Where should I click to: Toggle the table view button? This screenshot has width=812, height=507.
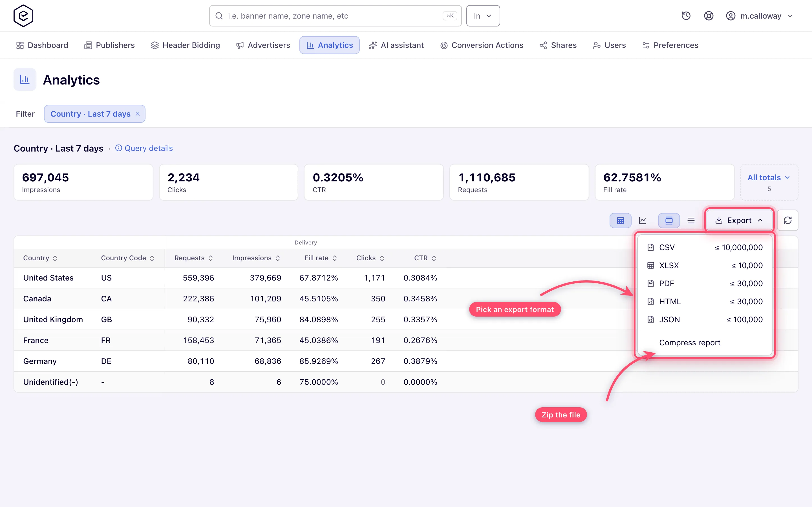tap(620, 220)
